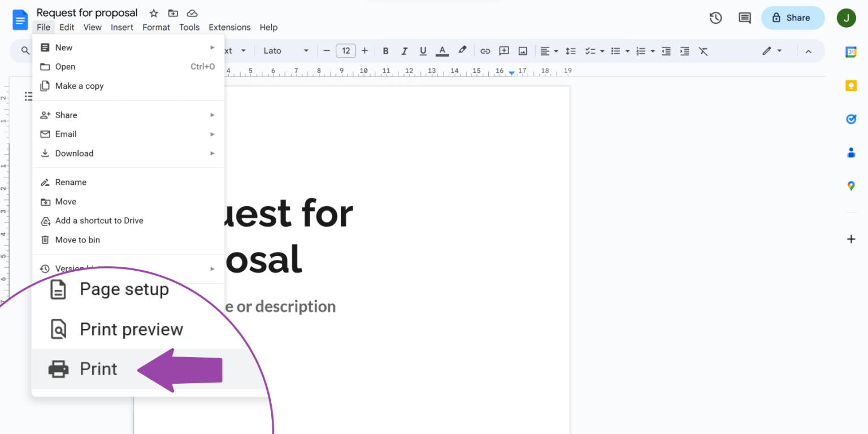The height and width of the screenshot is (434, 868).
Task: Open the text highlight color tool
Action: pos(462,51)
